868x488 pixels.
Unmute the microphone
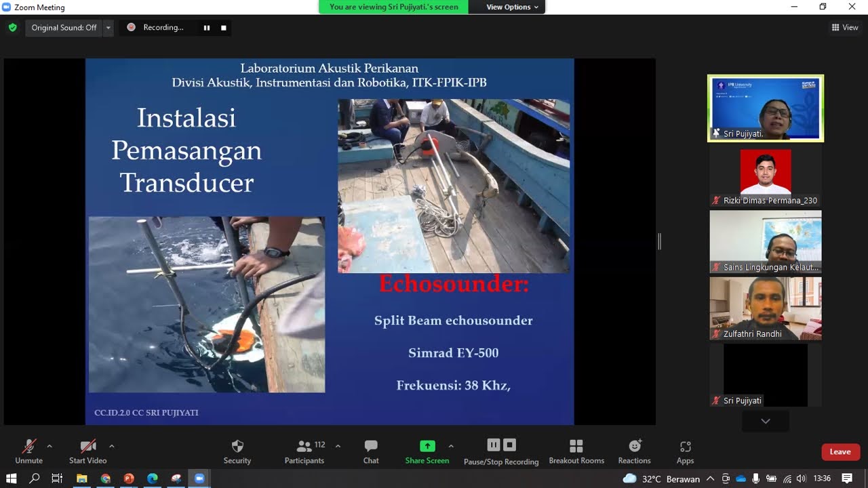[x=29, y=451]
